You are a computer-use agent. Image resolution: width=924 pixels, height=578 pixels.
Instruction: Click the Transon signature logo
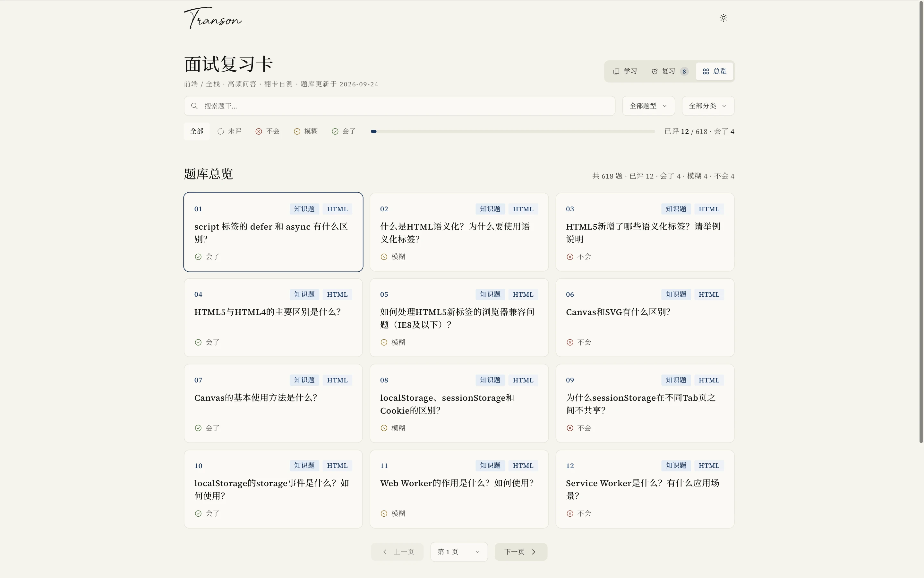[213, 18]
